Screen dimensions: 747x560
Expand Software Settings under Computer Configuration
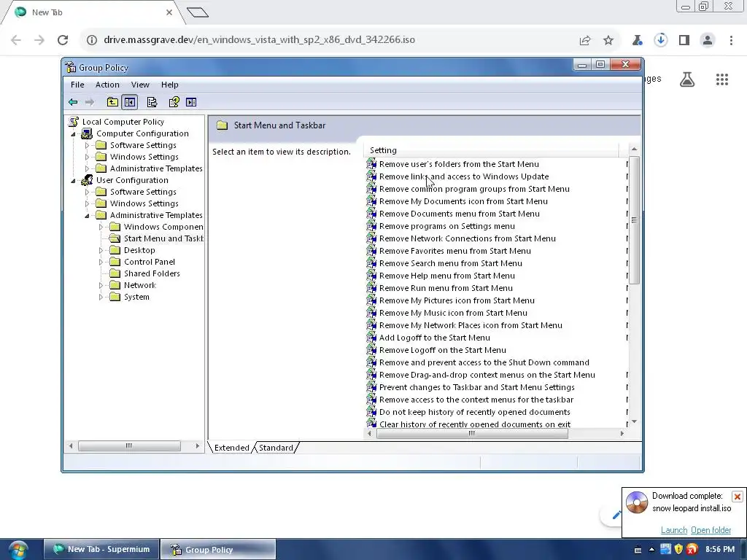87,145
